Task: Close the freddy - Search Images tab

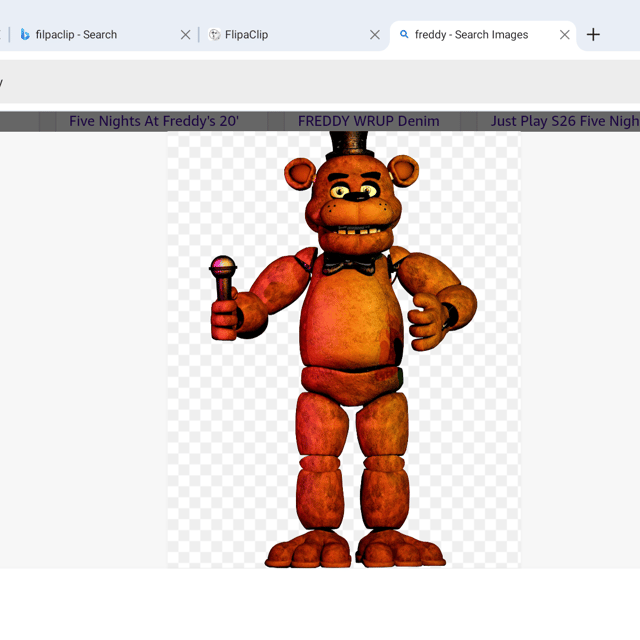Action: click(564, 35)
